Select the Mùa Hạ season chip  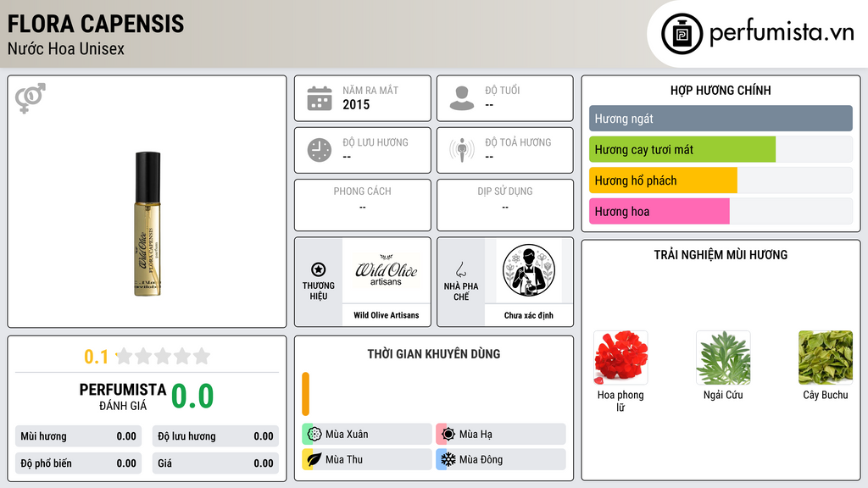coord(501,434)
